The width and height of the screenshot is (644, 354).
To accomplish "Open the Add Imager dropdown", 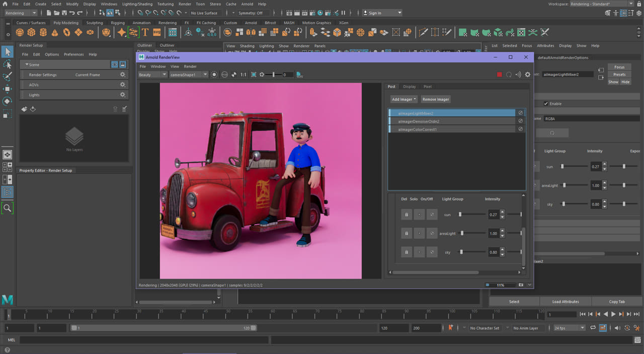I will point(403,99).
